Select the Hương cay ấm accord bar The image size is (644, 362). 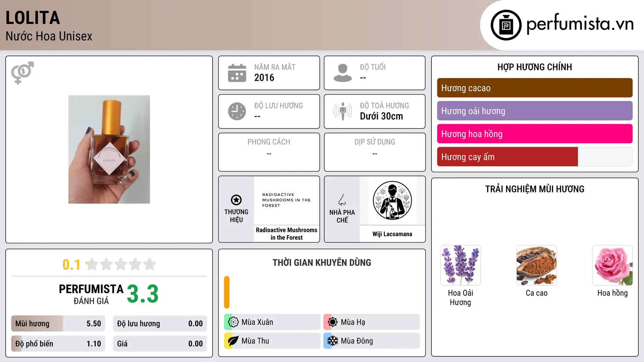click(x=535, y=157)
